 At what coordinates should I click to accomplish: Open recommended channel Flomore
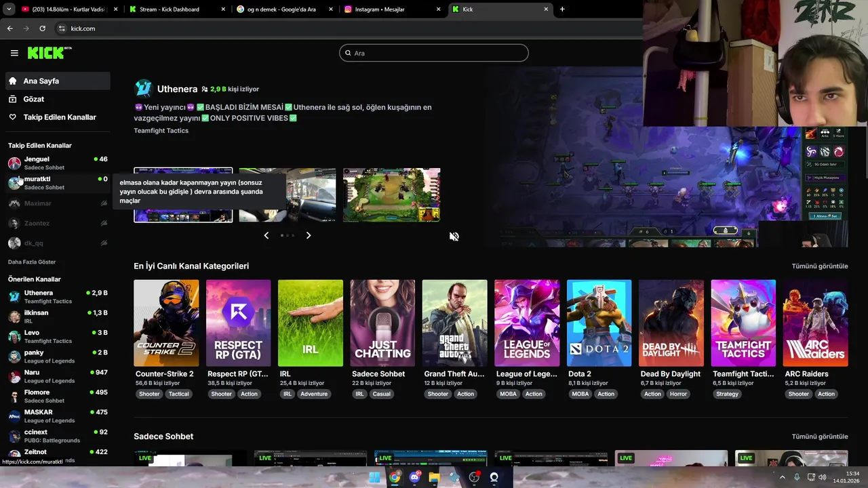tap(58, 396)
